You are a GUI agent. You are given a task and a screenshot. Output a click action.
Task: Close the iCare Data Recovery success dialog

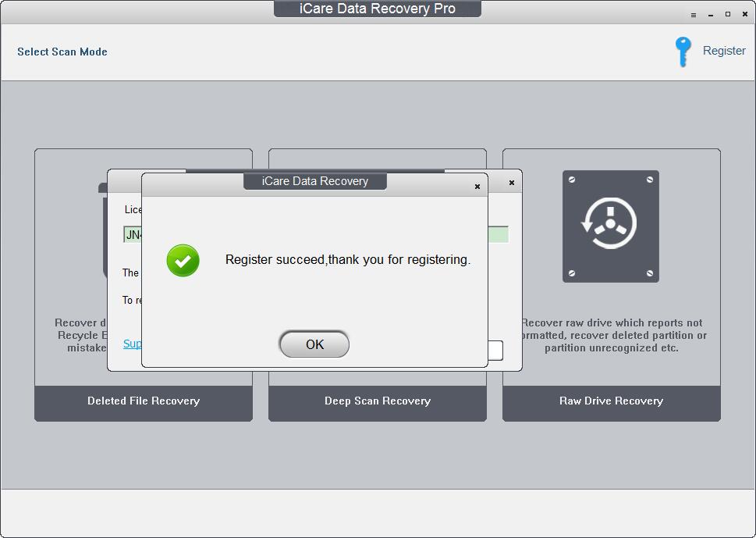tap(477, 187)
